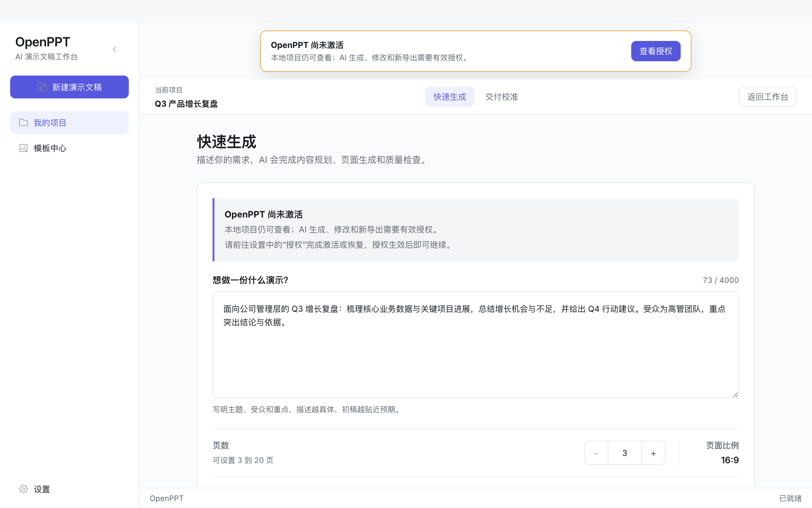
Task: Click the gear icon beside 设置
Action: pyautogui.click(x=23, y=489)
